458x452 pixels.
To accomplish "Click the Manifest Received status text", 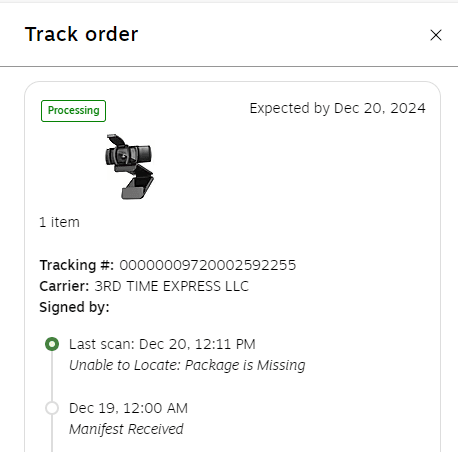I will tap(126, 429).
